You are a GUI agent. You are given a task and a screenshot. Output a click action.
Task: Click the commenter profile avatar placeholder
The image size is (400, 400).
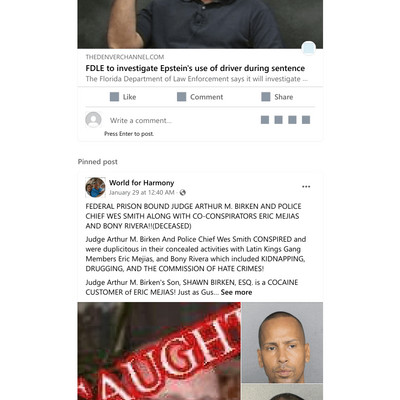[x=93, y=120]
